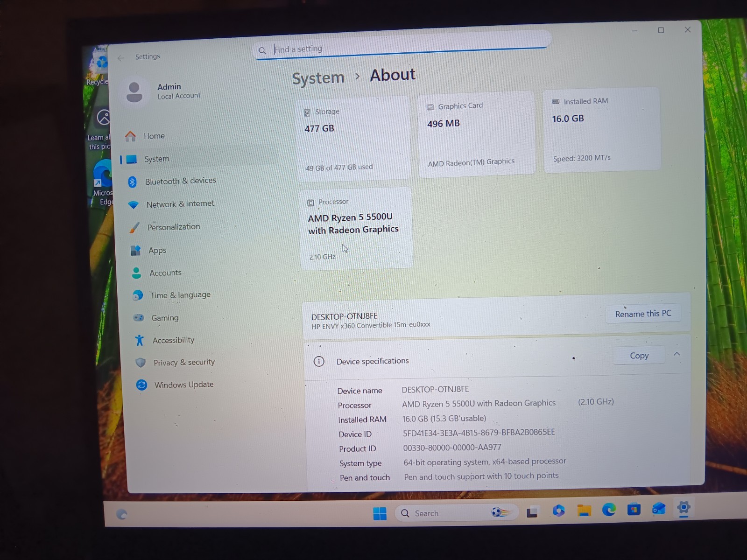Click the taskbar Search box
This screenshot has height=560, width=747.
pos(457,513)
